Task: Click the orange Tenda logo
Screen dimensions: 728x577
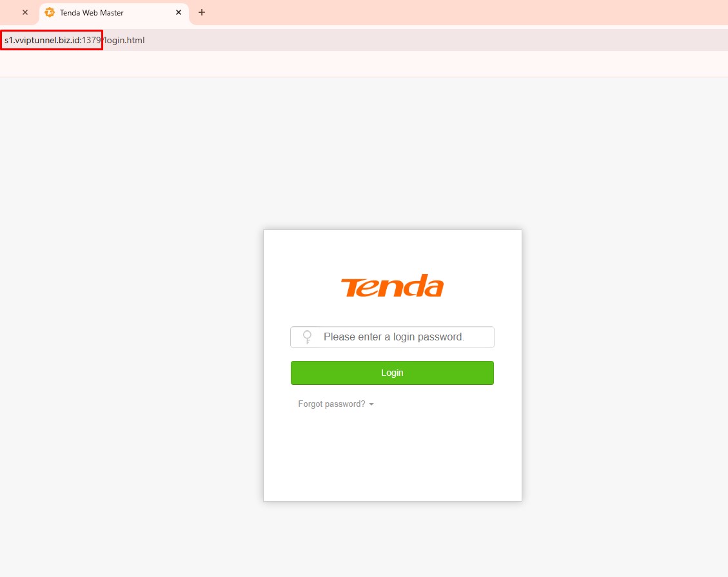Action: (x=392, y=286)
